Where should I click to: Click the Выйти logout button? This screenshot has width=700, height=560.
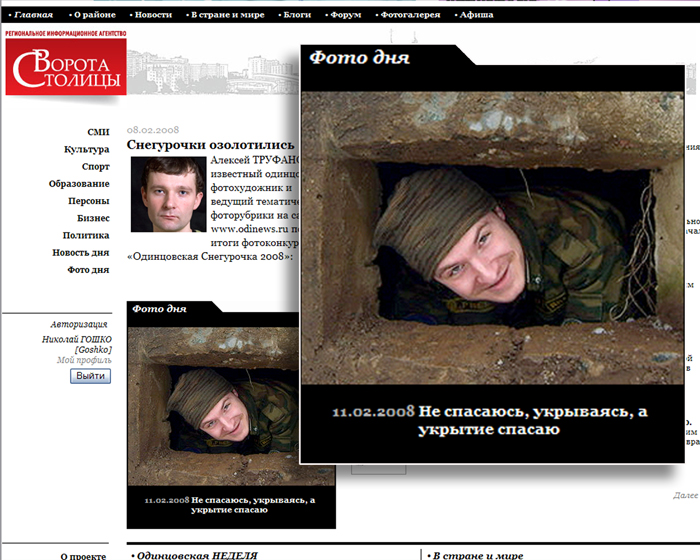pyautogui.click(x=90, y=376)
